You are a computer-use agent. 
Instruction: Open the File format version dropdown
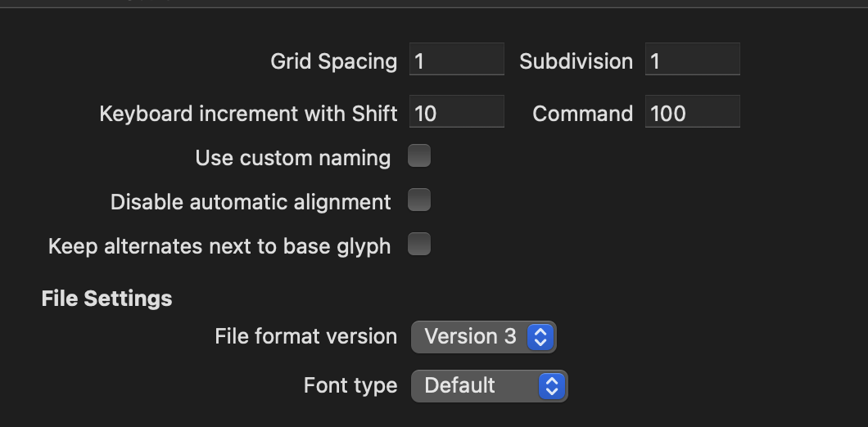[x=483, y=337]
